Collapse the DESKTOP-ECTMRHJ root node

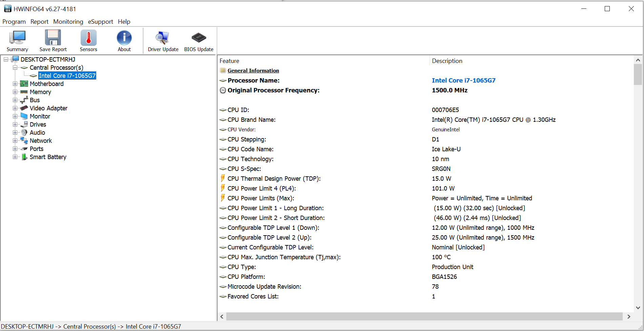(6, 60)
